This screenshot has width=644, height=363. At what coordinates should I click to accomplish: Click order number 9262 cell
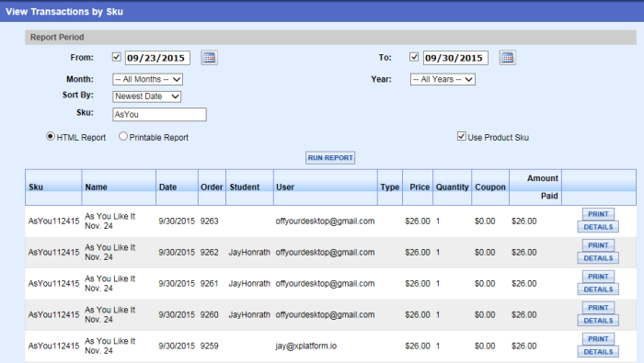[210, 252]
